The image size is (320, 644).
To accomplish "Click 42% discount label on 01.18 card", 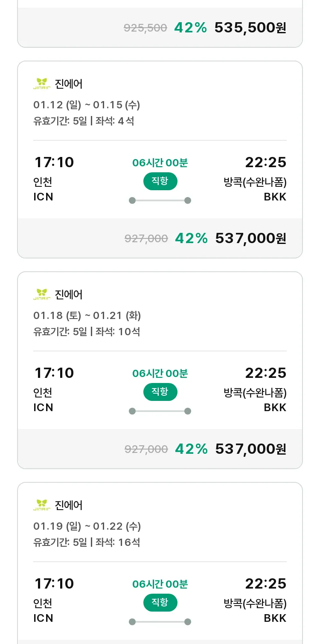I will tap(191, 449).
